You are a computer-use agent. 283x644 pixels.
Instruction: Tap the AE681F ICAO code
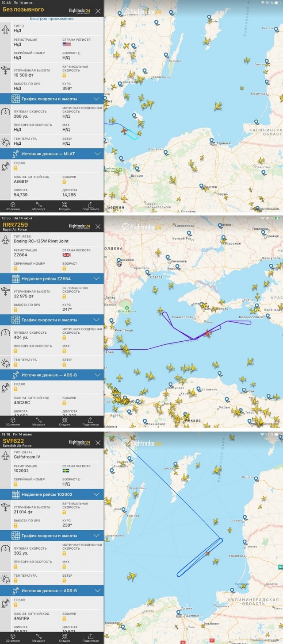[21, 181]
